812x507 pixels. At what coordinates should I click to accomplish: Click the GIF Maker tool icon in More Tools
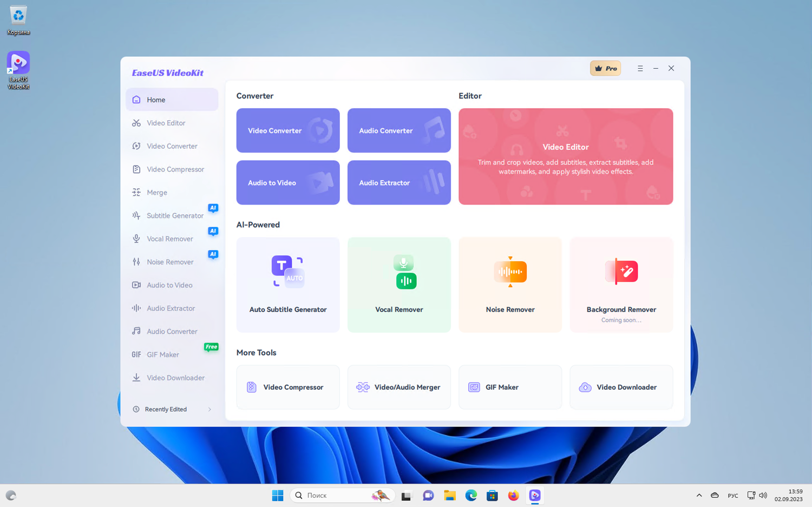[x=474, y=387]
